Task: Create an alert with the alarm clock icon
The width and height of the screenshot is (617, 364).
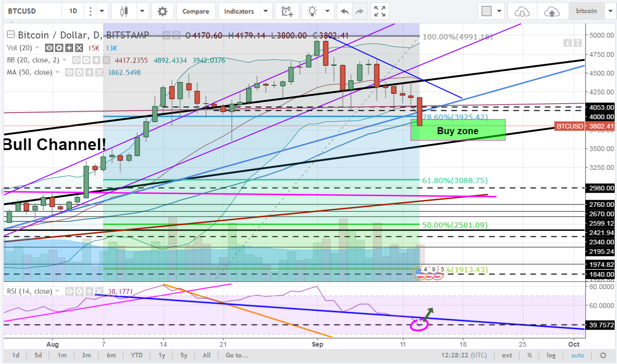Action: tap(287, 11)
